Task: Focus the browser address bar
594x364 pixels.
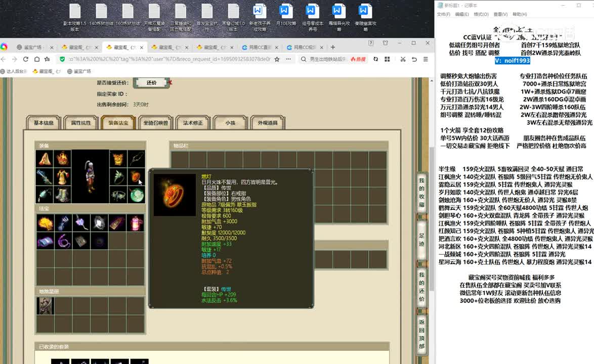Action: pos(169,59)
